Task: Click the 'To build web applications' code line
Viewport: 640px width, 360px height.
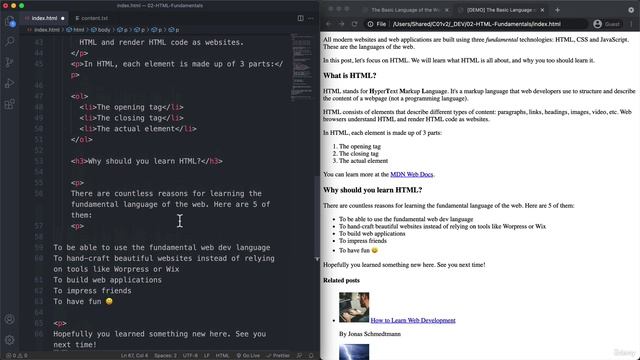Action: pyautogui.click(x=107, y=280)
